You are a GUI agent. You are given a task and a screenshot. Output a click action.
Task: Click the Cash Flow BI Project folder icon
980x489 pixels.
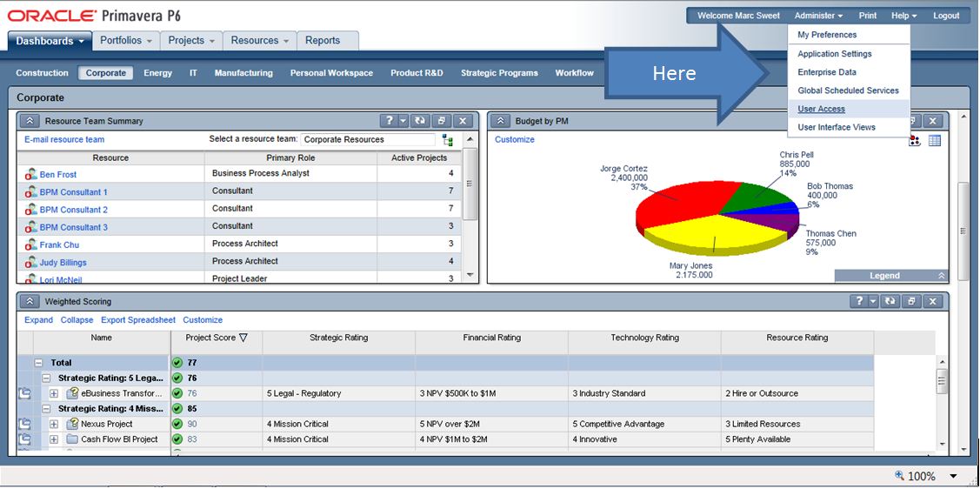pos(72,439)
